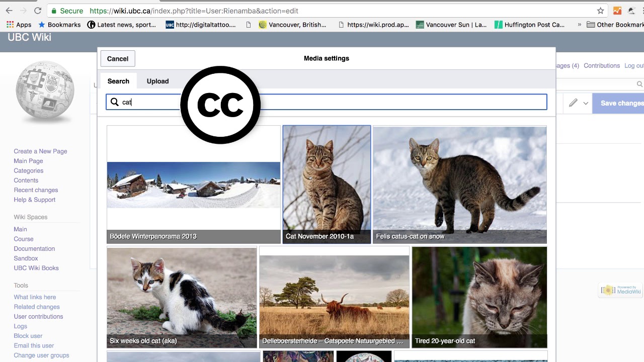Click the media search field containing 'cat'
The width and height of the screenshot is (644, 362).
coord(326,102)
